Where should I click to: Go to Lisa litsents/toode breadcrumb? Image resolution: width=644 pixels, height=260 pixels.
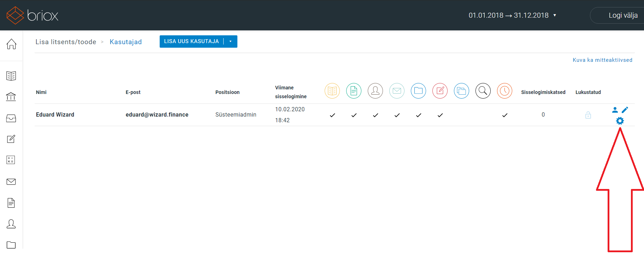66,42
